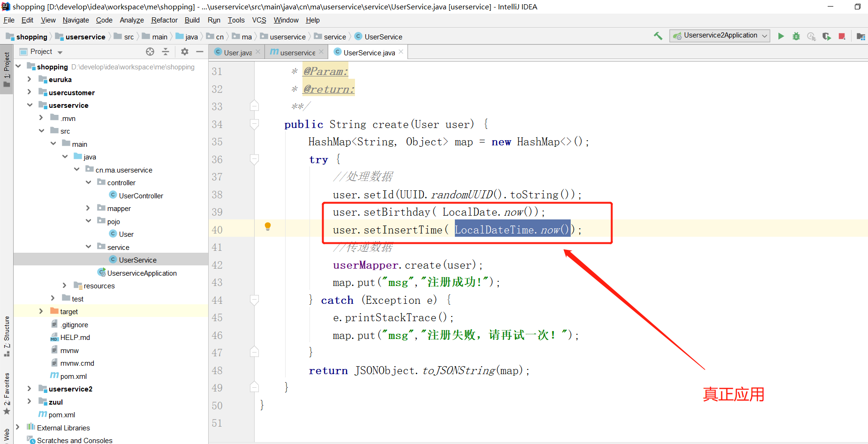Image resolution: width=868 pixels, height=444 pixels.
Task: Select UserController in the project tree
Action: coord(141,196)
